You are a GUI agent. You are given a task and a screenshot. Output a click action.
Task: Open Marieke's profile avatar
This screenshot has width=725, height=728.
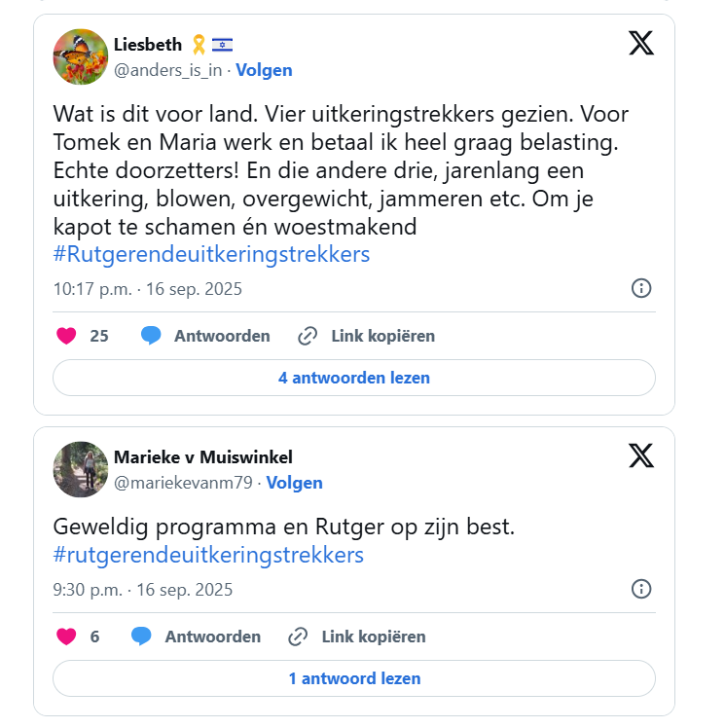pos(81,469)
